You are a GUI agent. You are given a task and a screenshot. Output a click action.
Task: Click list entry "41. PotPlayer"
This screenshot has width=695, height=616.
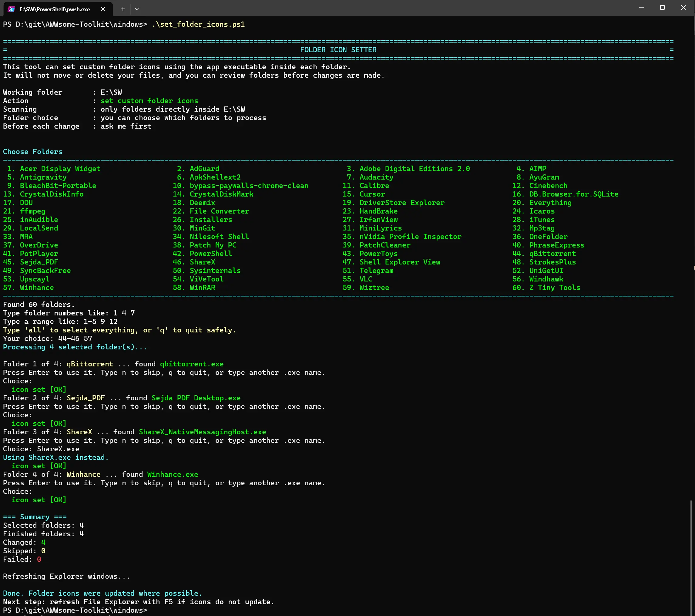pyautogui.click(x=31, y=254)
